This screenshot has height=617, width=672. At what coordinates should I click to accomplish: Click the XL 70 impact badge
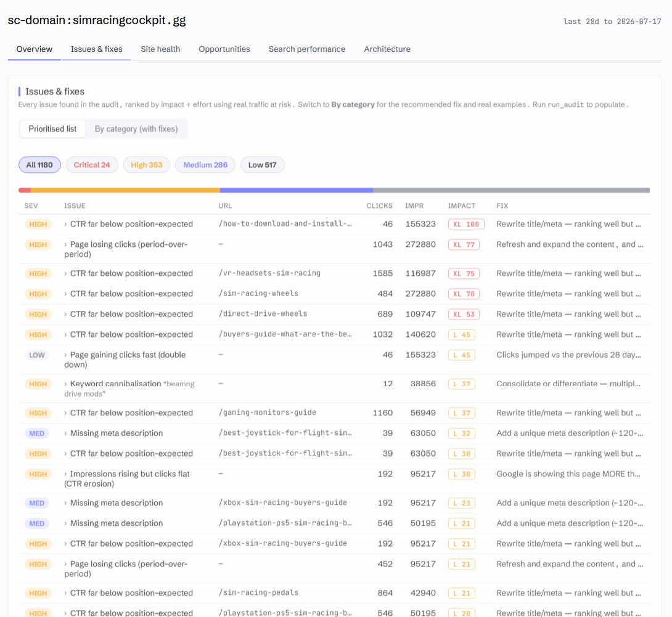point(464,294)
